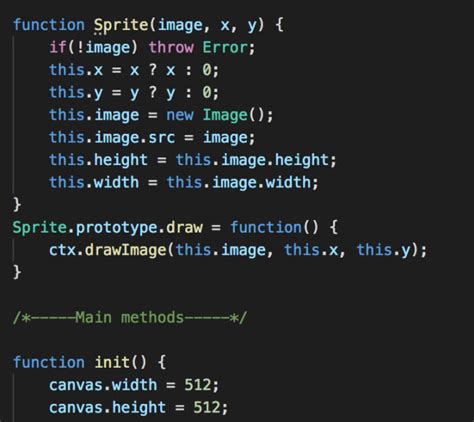Click closing brace after drawImage line

click(x=17, y=272)
